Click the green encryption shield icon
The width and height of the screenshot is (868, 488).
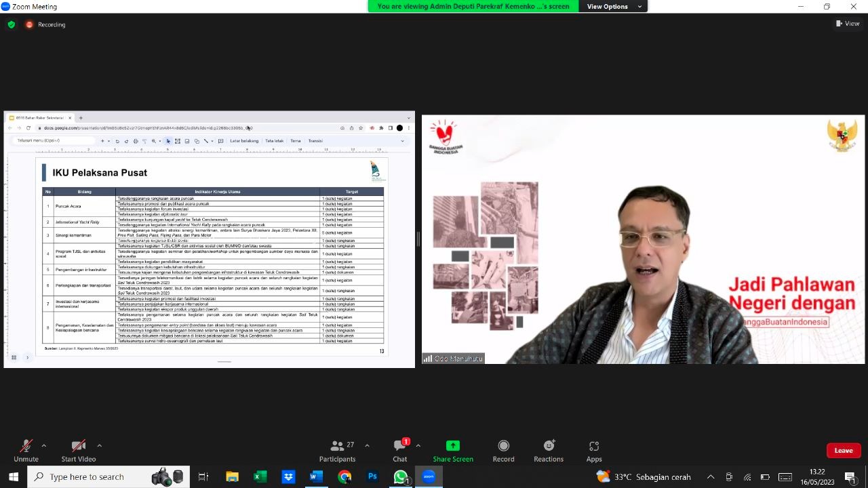pos(12,24)
